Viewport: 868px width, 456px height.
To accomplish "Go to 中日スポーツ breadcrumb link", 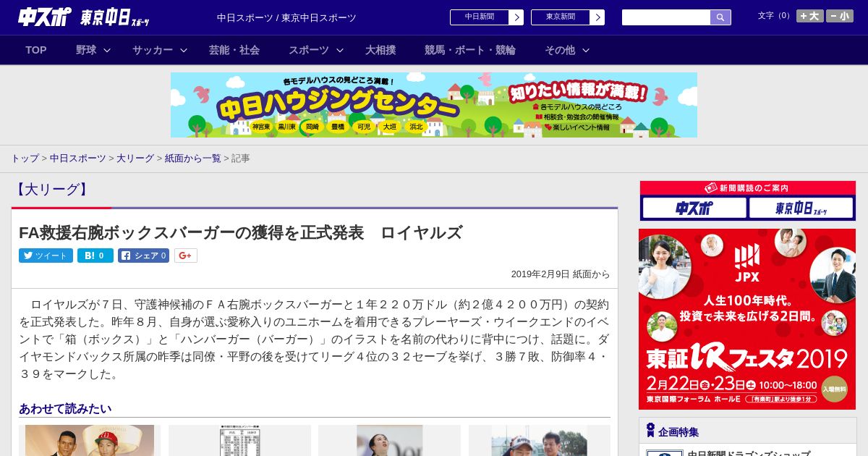I will click(x=78, y=158).
